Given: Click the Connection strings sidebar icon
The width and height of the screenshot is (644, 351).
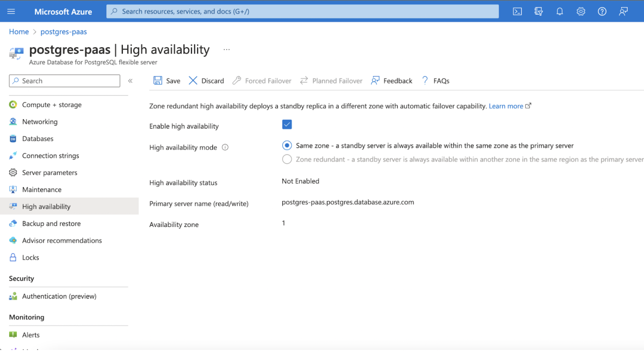Looking at the screenshot, I should tap(13, 155).
